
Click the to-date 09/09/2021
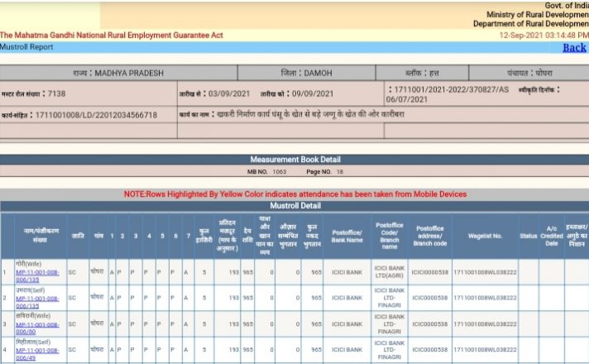pyautogui.click(x=313, y=94)
